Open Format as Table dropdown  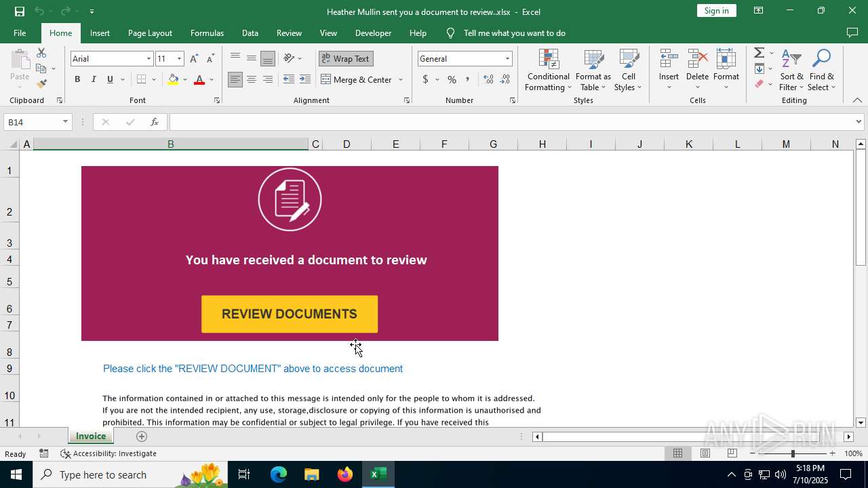click(593, 70)
